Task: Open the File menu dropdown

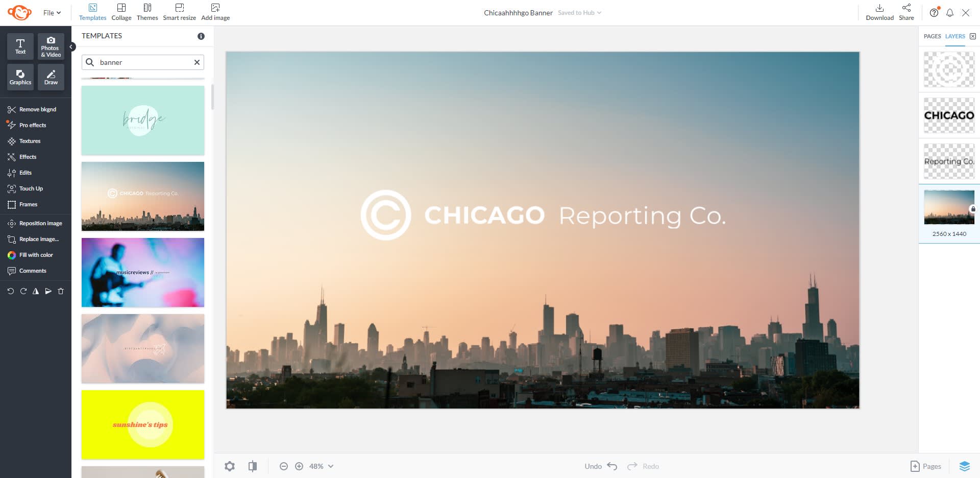Action: tap(52, 13)
